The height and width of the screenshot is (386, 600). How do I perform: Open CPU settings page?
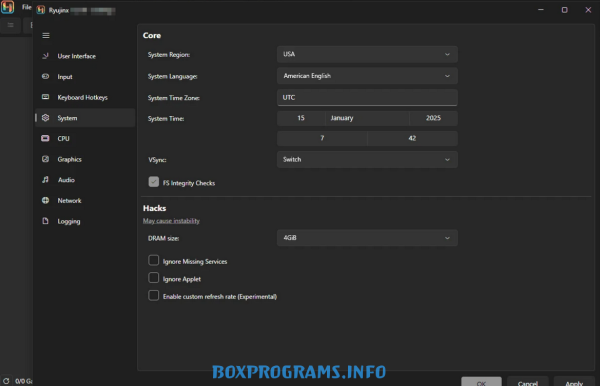[85, 138]
